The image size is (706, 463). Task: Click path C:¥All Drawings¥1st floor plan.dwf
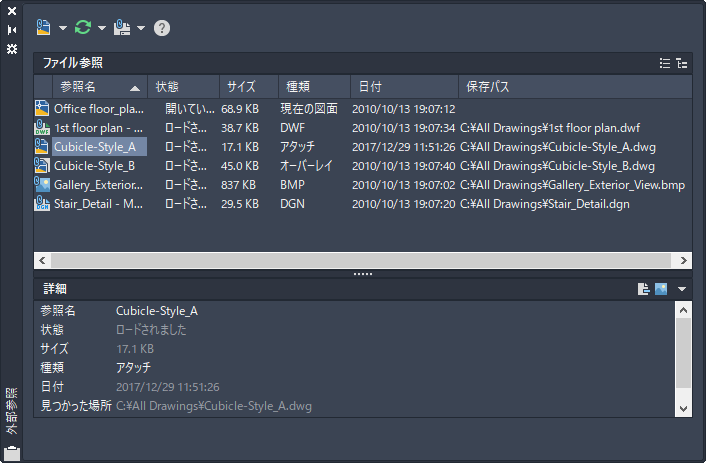[550, 128]
